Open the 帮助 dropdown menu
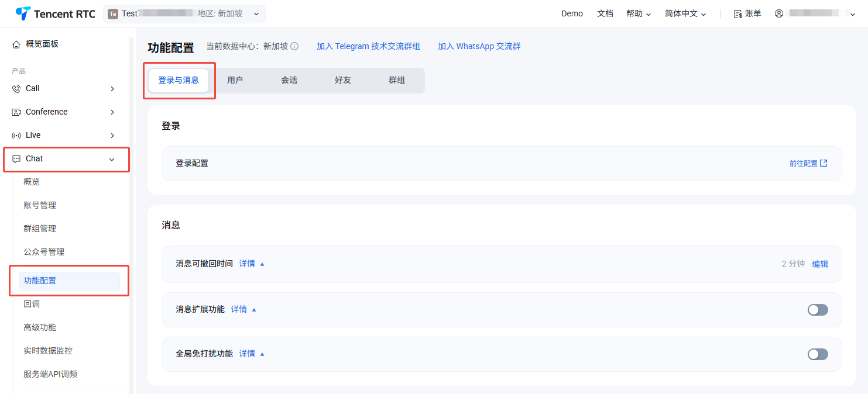 pyautogui.click(x=639, y=13)
